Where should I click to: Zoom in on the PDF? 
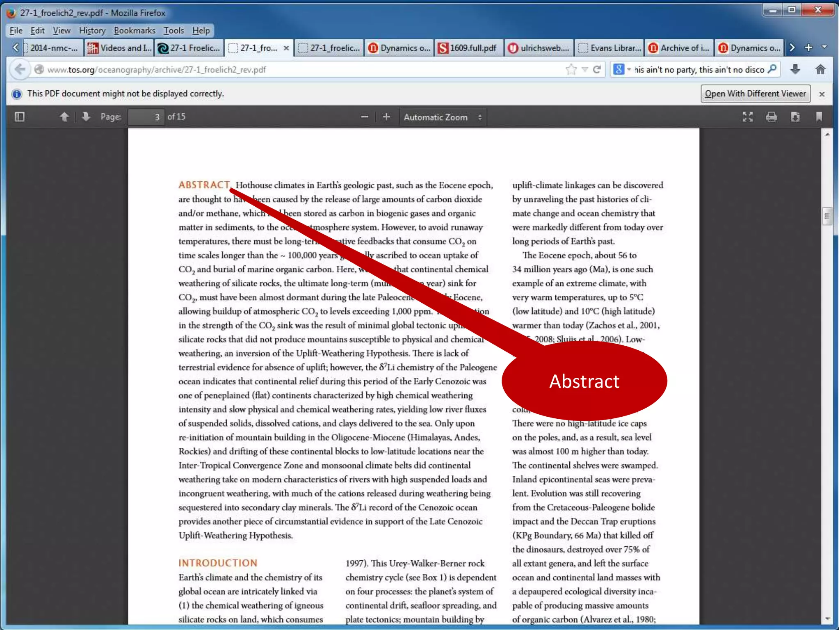coord(386,117)
